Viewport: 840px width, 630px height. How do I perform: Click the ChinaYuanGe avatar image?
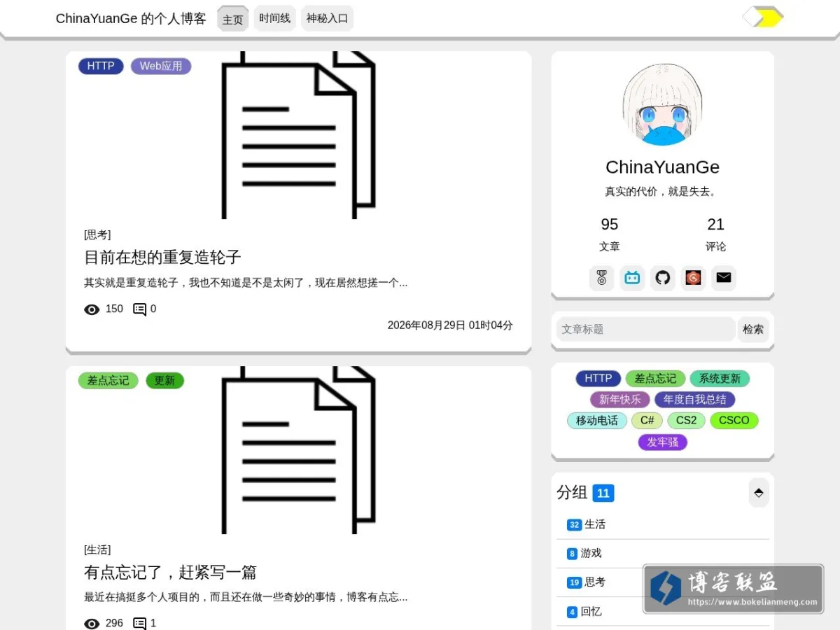(x=662, y=105)
